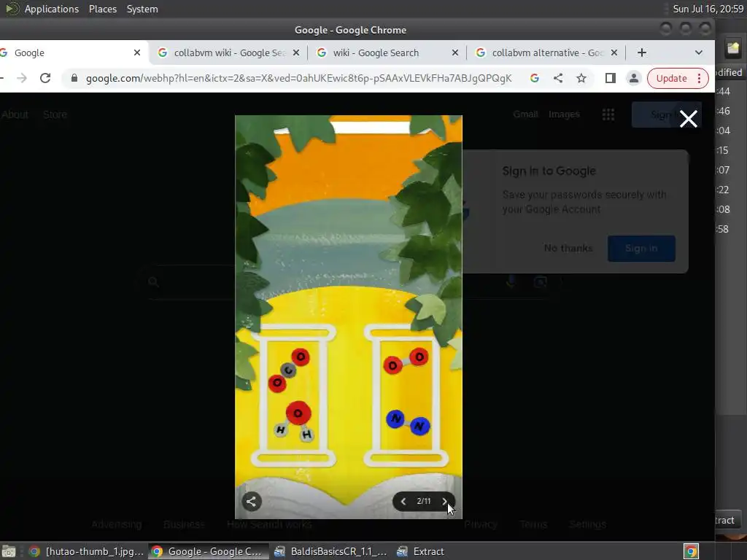Open the Chrome profile avatar
Viewport: 747px width, 560px height.
click(x=634, y=78)
